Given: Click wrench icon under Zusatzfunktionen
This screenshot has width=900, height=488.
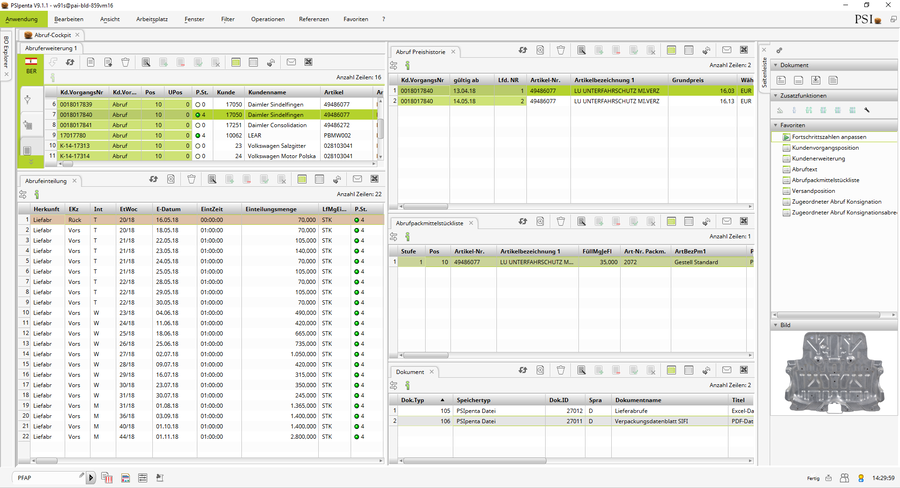Looking at the screenshot, I should coord(867,110).
